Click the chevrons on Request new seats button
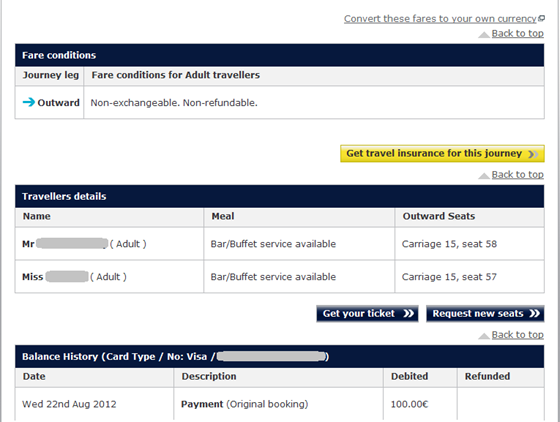The width and height of the screenshot is (560, 422). pos(535,313)
